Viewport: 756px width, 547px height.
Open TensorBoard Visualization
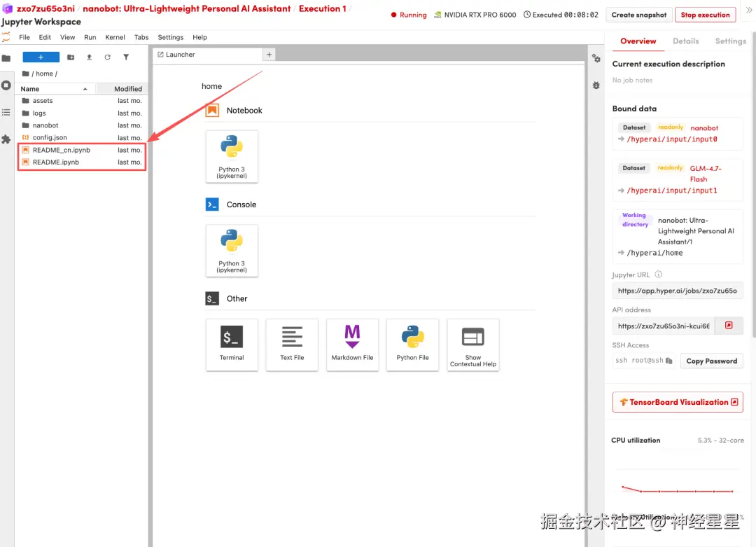(678, 402)
